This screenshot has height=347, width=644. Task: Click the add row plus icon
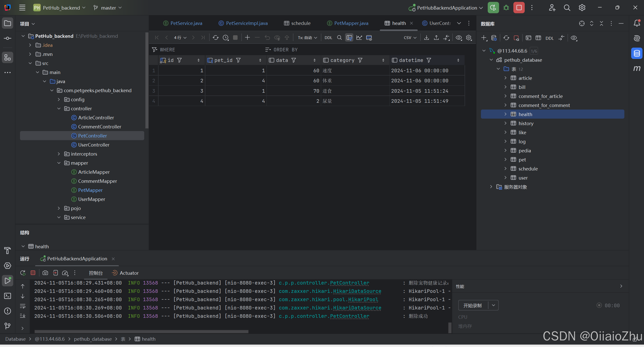pos(247,38)
